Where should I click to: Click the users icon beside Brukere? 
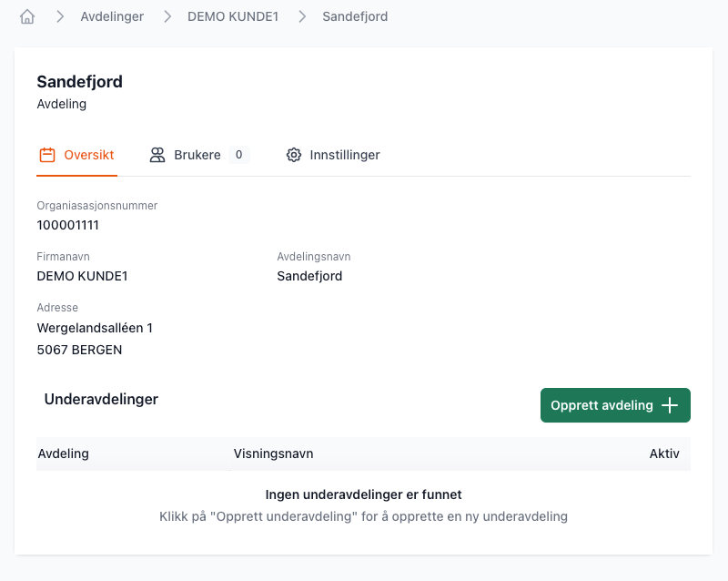point(157,155)
